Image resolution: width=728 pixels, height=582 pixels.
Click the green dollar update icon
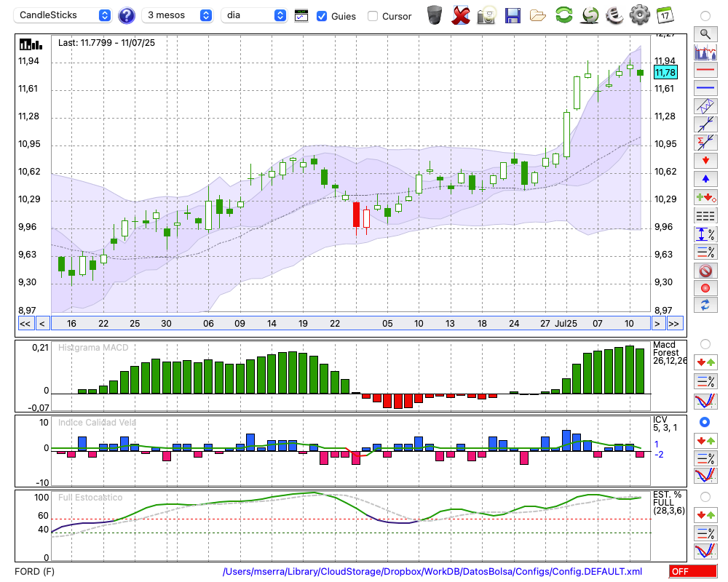[590, 15]
